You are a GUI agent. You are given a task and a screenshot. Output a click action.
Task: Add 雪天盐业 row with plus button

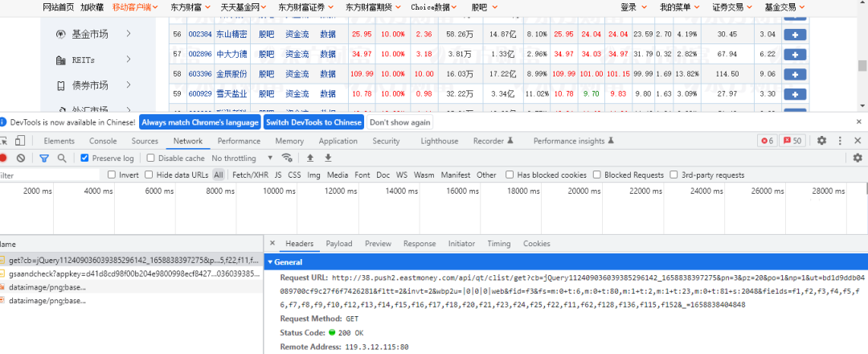pos(794,94)
